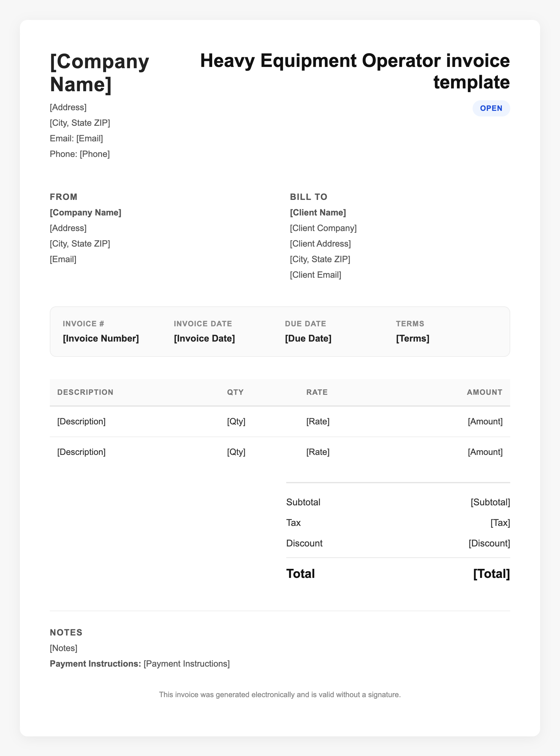Click the Payment Instructions placeholder text
This screenshot has width=560, height=756.
[x=186, y=664]
